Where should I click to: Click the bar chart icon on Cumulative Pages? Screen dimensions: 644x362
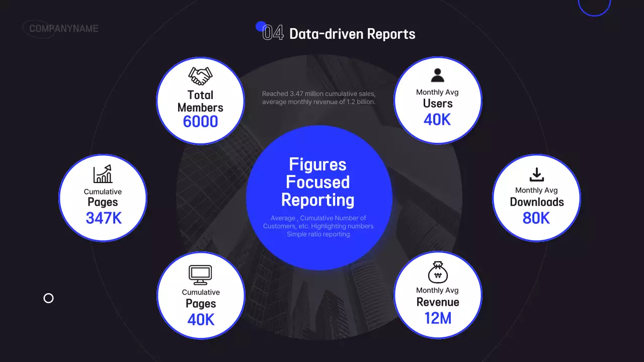[x=103, y=173]
